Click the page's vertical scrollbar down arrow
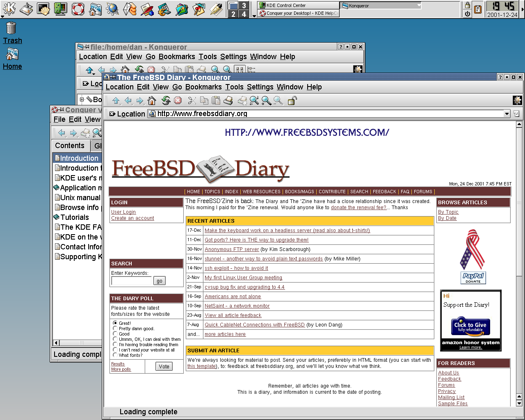Viewport: 525px width, 420px height. pyautogui.click(x=519, y=404)
